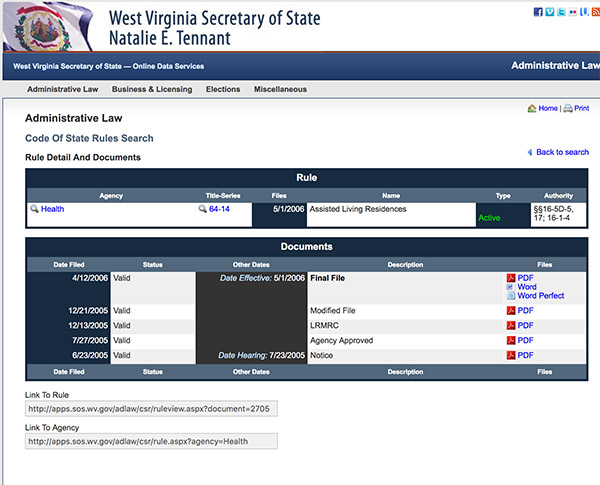600x485 pixels.
Task: Download the Final File Word link
Action: point(527,287)
